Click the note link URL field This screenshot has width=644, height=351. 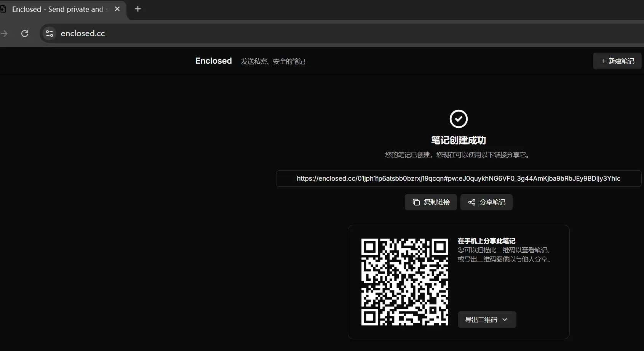[459, 178]
